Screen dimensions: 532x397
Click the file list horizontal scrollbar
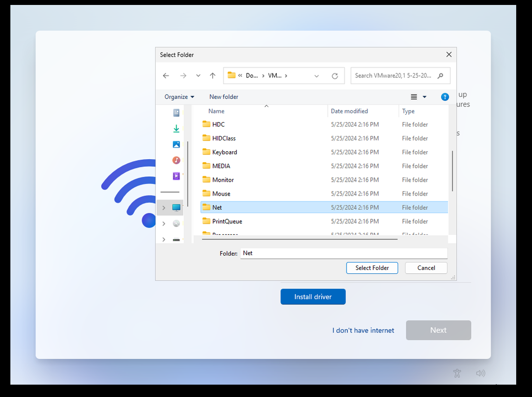(299, 239)
